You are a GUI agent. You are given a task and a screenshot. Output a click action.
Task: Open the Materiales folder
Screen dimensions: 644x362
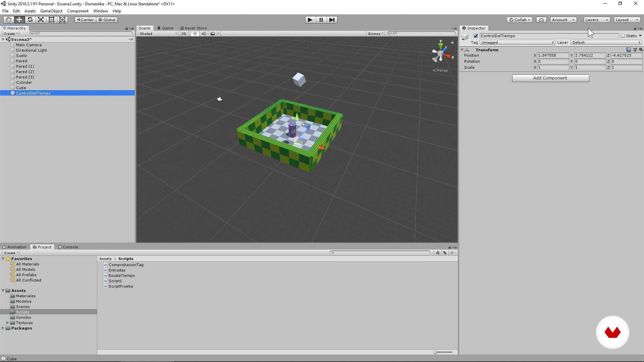point(25,296)
